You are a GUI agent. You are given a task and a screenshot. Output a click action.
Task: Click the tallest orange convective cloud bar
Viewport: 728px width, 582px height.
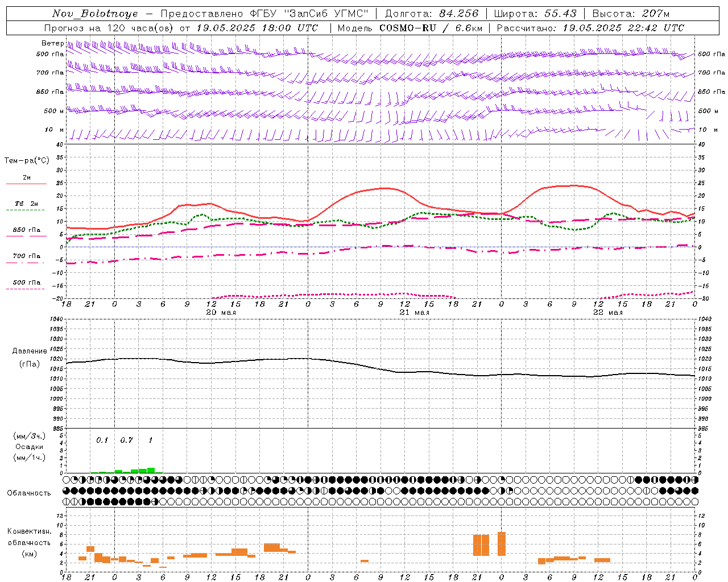tap(502, 544)
